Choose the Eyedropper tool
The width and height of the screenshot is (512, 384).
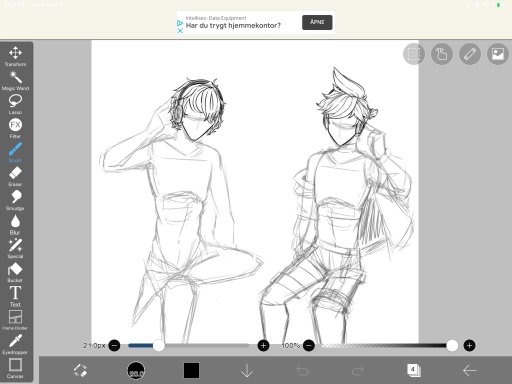[15, 344]
